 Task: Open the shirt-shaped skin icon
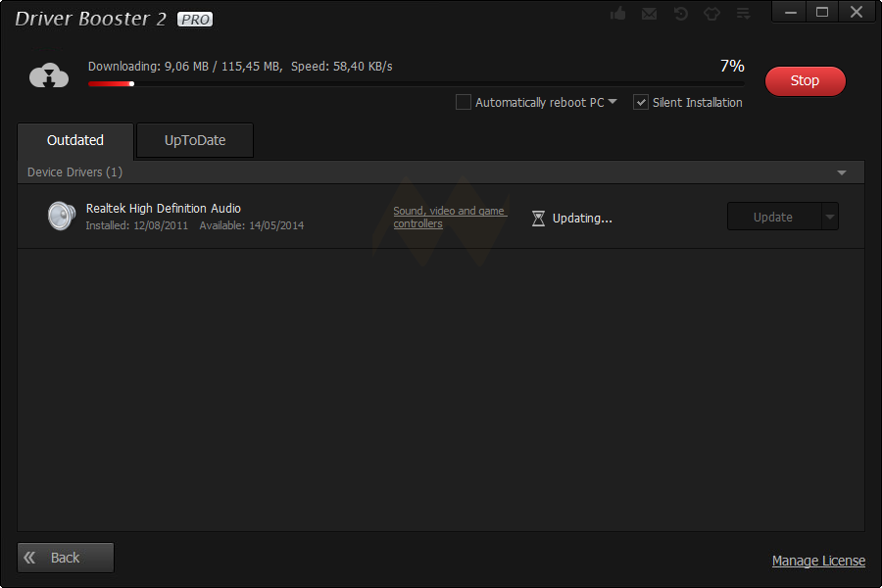click(x=712, y=14)
